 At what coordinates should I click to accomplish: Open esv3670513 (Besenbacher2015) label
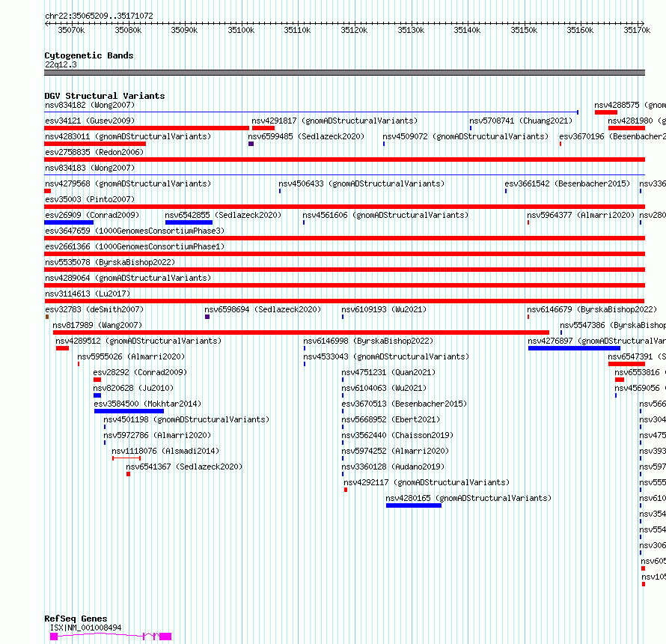(x=404, y=404)
